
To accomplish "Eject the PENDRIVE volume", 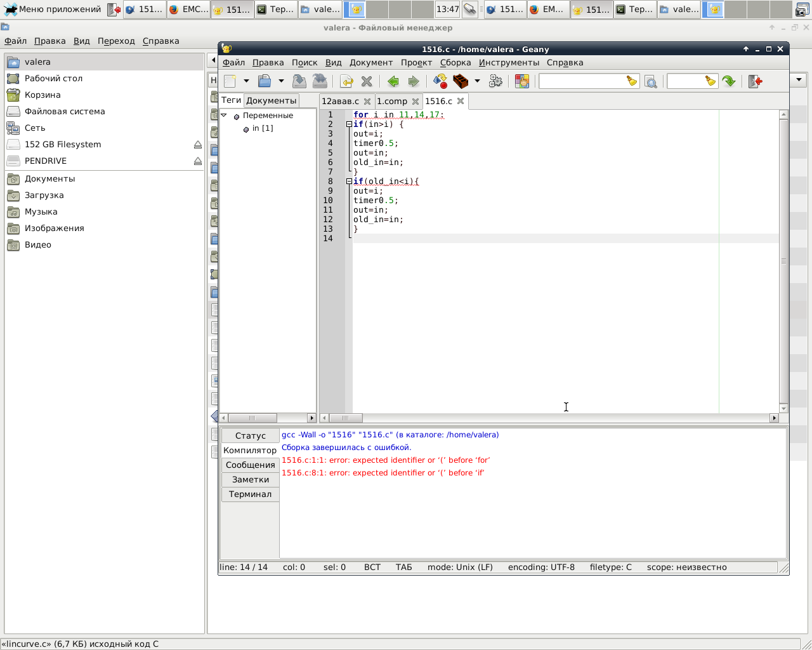I will coord(198,161).
